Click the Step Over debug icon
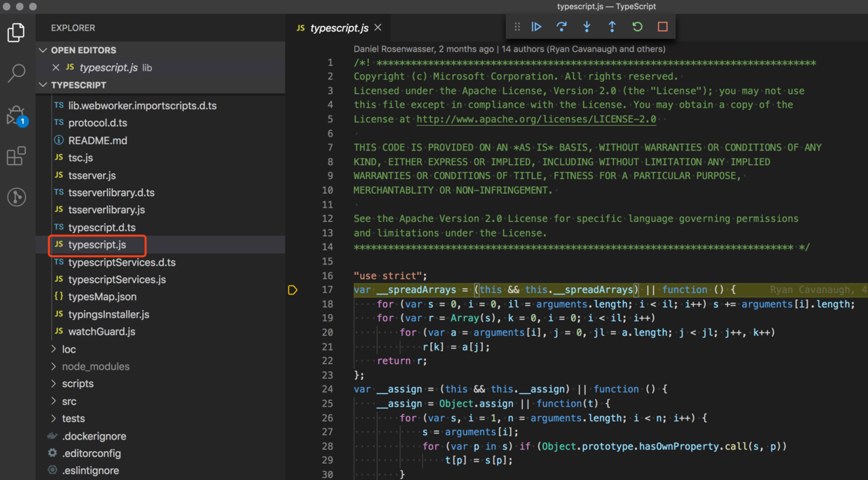This screenshot has width=868, height=480. [x=561, y=27]
